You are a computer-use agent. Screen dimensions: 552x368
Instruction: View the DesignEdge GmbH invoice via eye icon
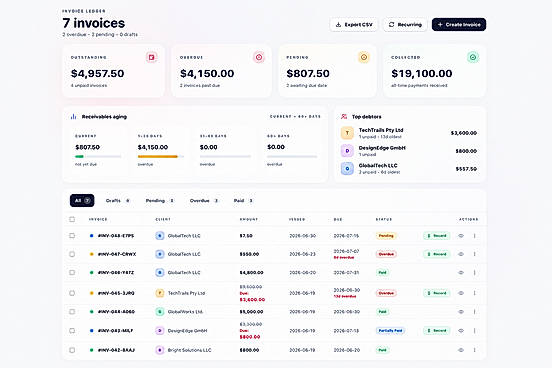coord(461,331)
